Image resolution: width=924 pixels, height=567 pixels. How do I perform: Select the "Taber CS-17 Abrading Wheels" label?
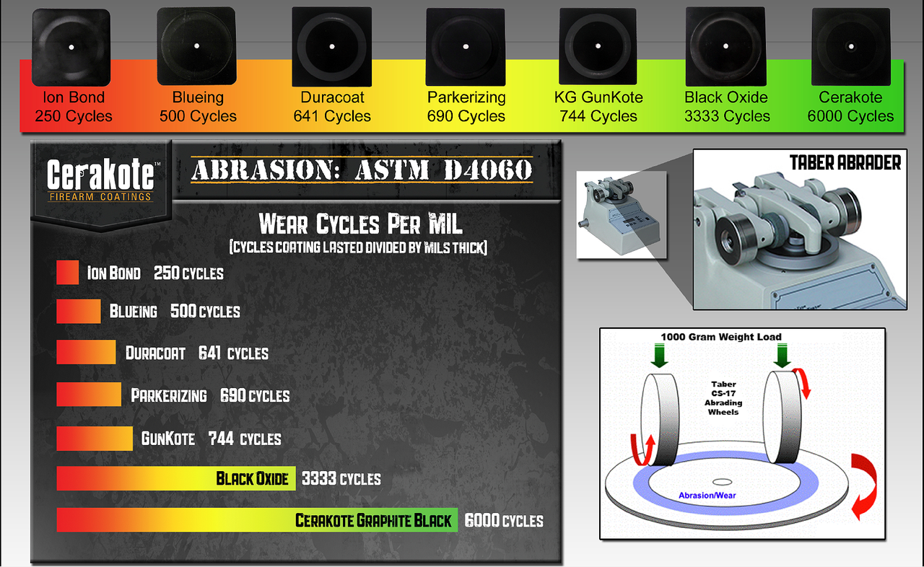[x=723, y=399]
